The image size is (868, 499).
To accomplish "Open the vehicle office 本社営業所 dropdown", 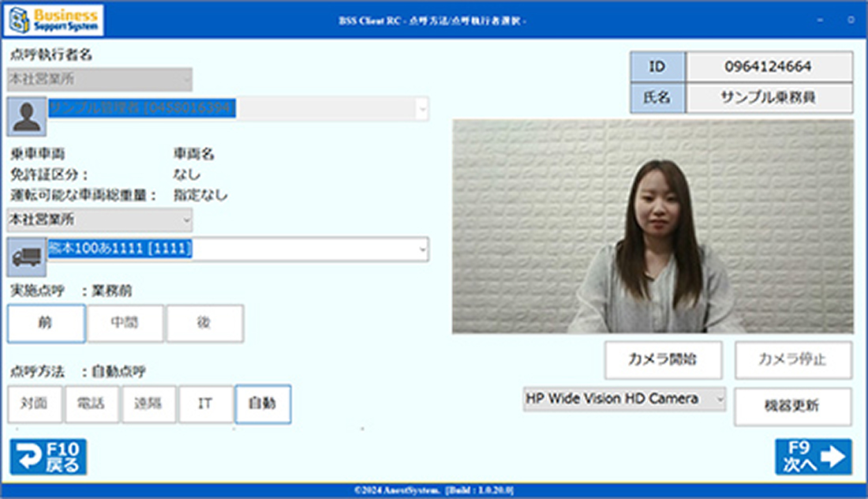I will click(186, 219).
